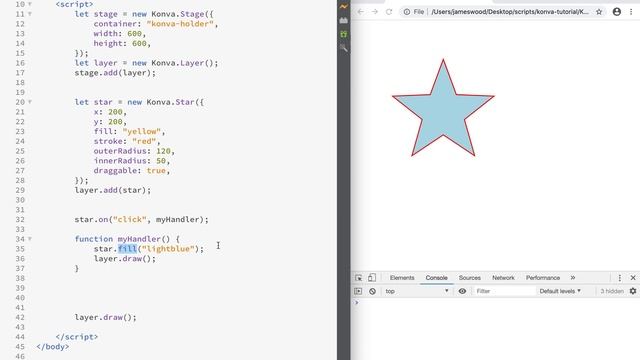Click Konva.Layer on line 16
This screenshot has width=640, height=360.
click(178, 63)
